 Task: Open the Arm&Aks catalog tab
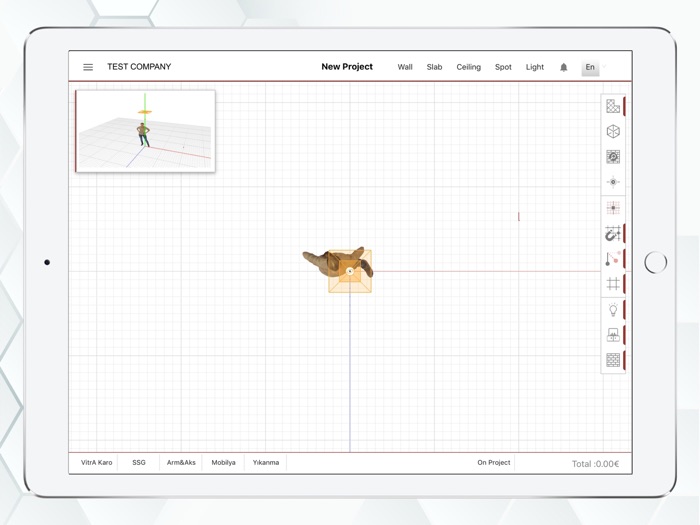pyautogui.click(x=181, y=462)
